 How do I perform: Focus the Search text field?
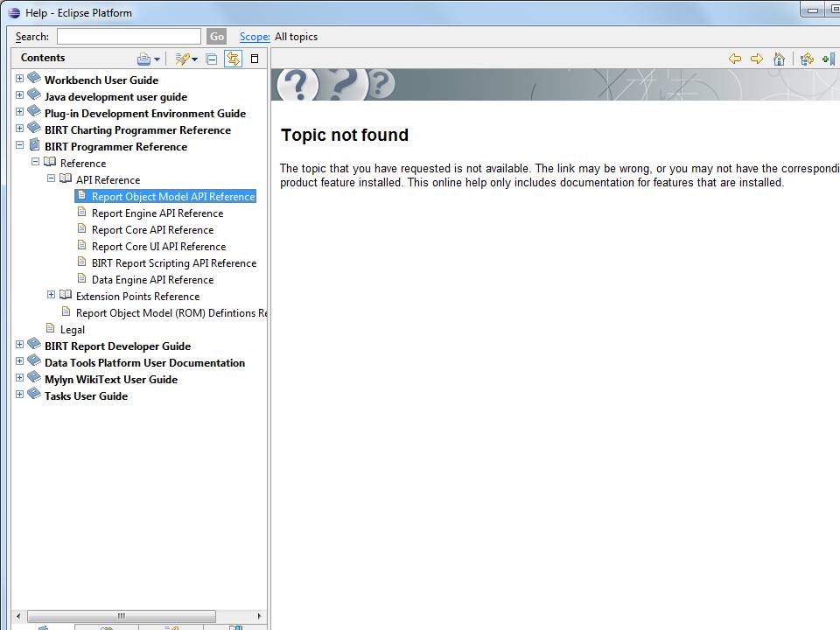coord(129,37)
